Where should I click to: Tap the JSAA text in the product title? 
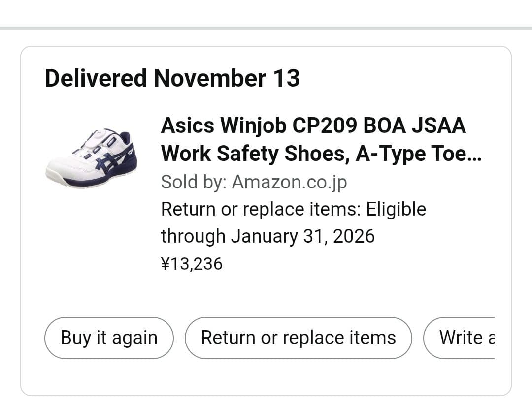[x=438, y=126]
